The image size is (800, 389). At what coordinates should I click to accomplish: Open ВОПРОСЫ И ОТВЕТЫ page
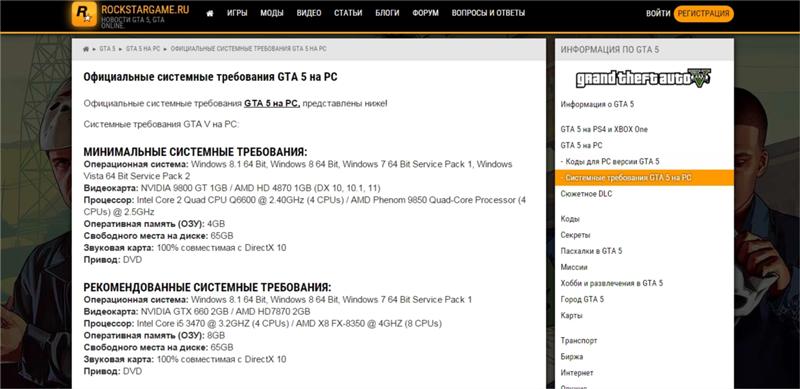click(488, 13)
